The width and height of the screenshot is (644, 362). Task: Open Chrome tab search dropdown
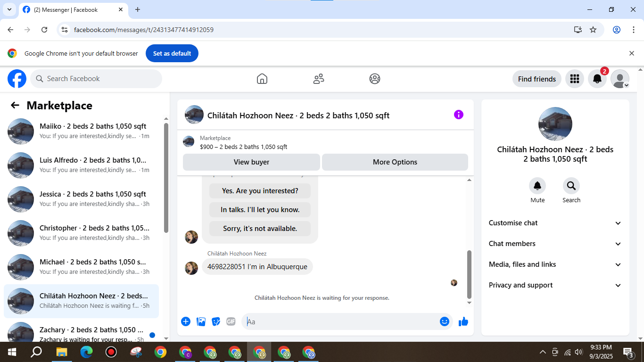[9, 9]
